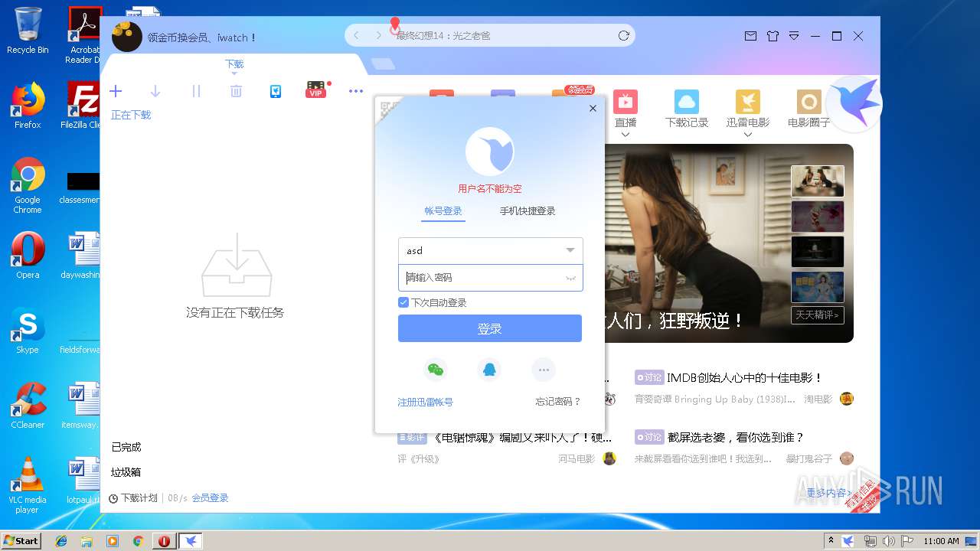Click the new download task plus icon

[x=116, y=91]
